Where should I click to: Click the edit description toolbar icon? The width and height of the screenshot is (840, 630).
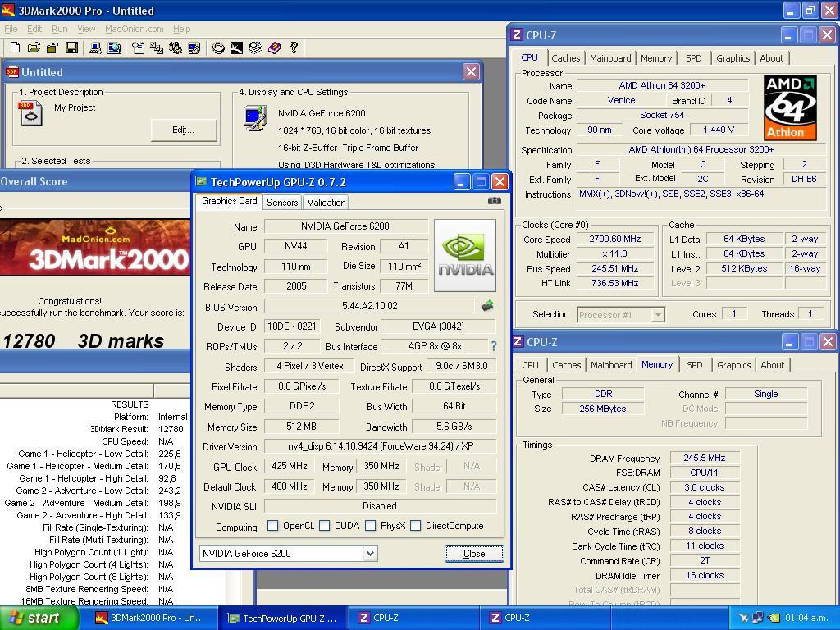point(138,48)
